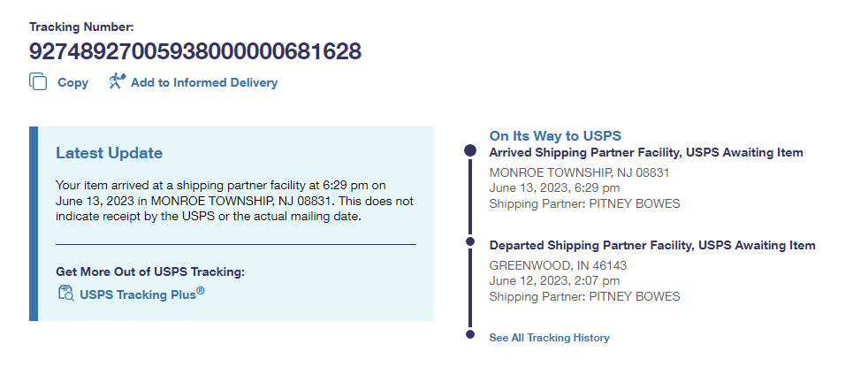Viewport: 868px width, 367px height.
Task: Select the top timeline dot for Arrived event
Action: click(x=470, y=151)
